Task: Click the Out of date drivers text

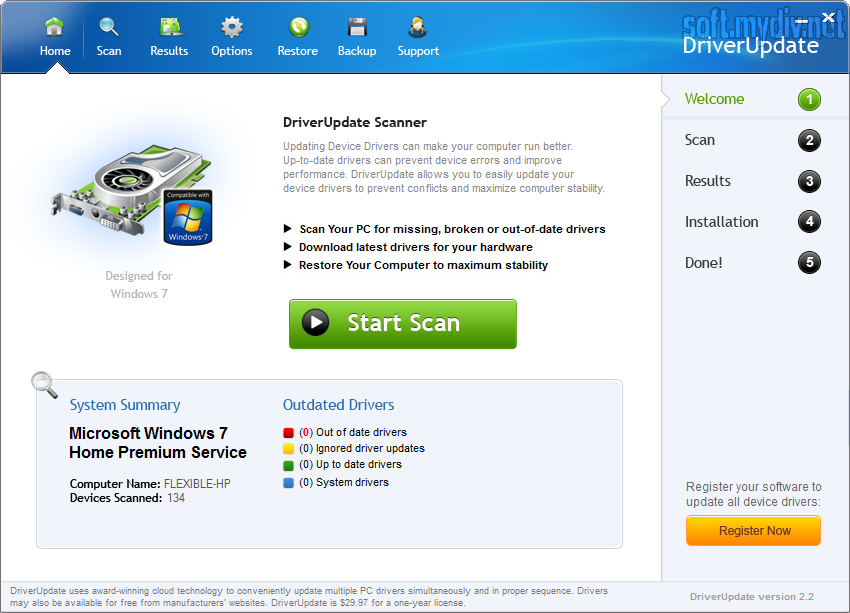Action: pyautogui.click(x=361, y=432)
